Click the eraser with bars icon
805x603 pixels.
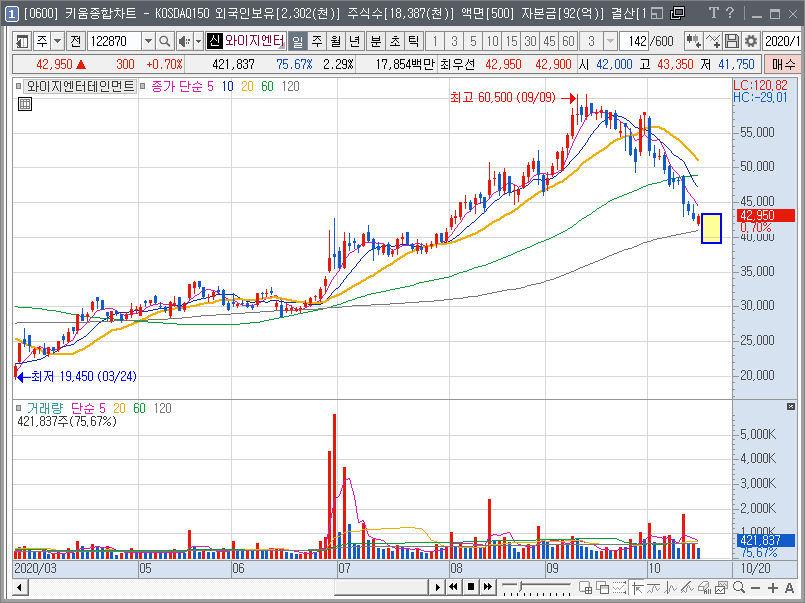(704, 587)
